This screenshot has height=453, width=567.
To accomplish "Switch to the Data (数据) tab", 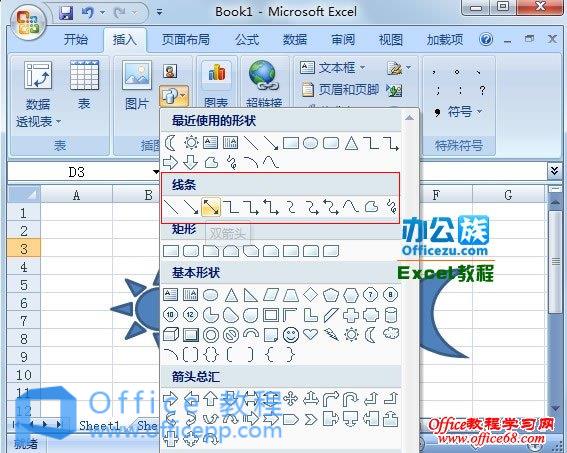I will [x=295, y=39].
